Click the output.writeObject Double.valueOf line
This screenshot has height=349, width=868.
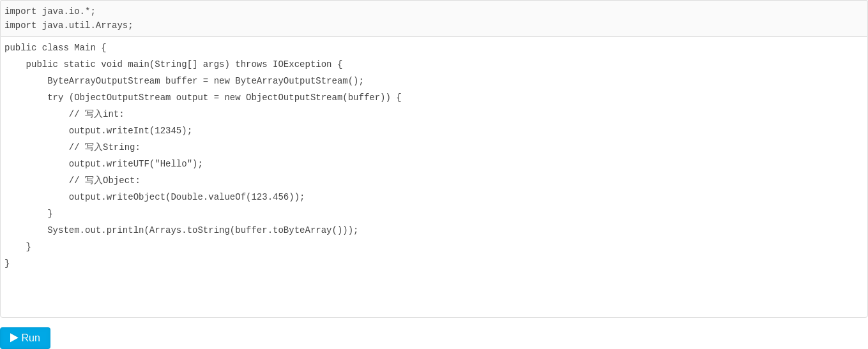click(x=187, y=197)
